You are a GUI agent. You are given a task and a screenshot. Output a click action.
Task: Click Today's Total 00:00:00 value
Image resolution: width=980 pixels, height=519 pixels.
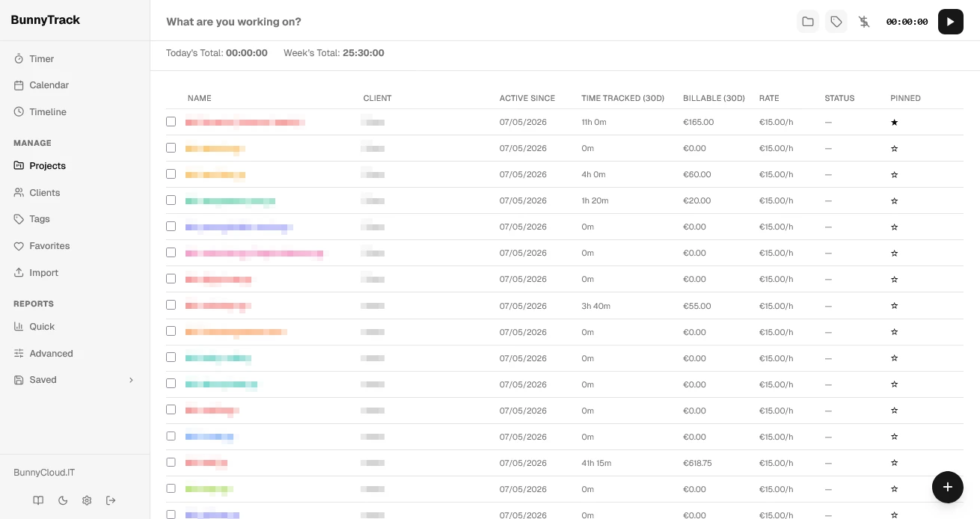[x=247, y=53]
